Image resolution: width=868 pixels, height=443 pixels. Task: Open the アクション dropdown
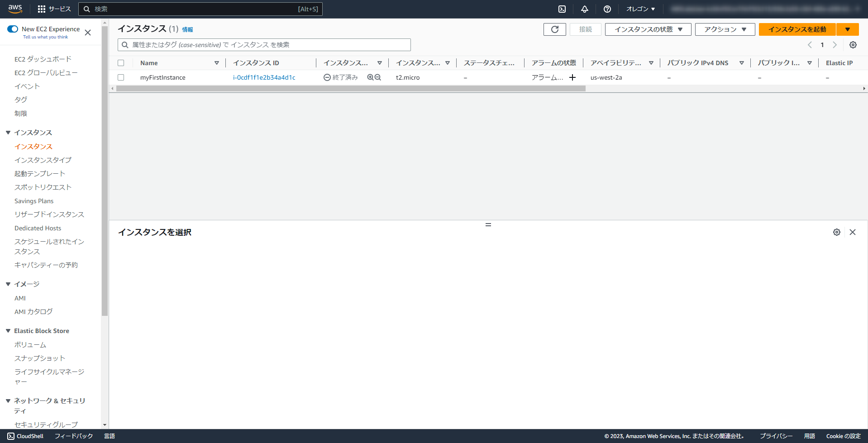pyautogui.click(x=725, y=29)
